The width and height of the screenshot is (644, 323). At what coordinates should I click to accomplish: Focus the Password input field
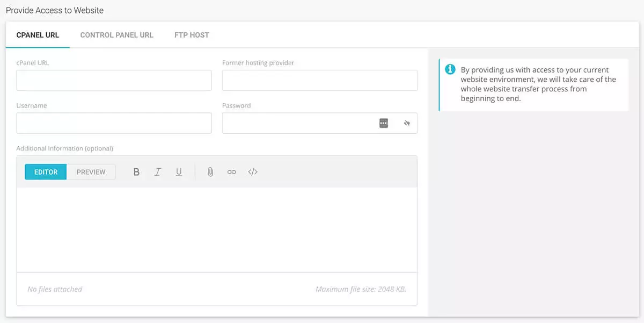(298, 123)
